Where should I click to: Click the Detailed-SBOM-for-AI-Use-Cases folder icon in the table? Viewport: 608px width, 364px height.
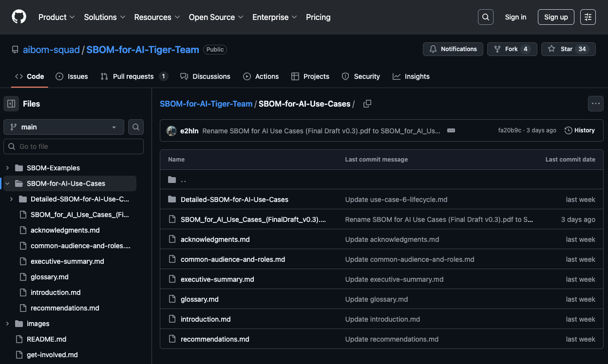pyautogui.click(x=172, y=200)
